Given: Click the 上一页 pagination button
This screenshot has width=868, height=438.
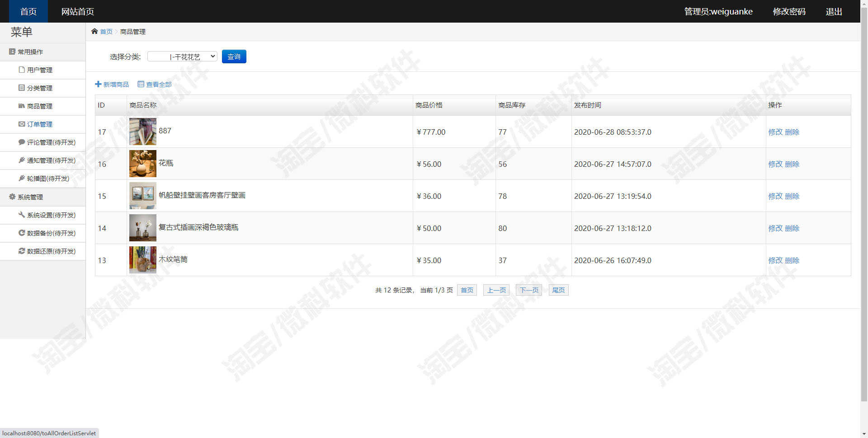Looking at the screenshot, I should 496,290.
